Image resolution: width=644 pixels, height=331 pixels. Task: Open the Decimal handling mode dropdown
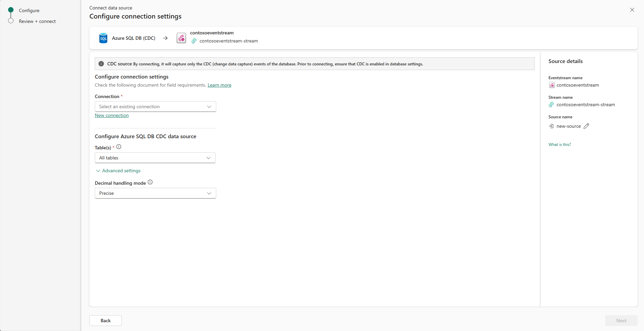coord(155,193)
